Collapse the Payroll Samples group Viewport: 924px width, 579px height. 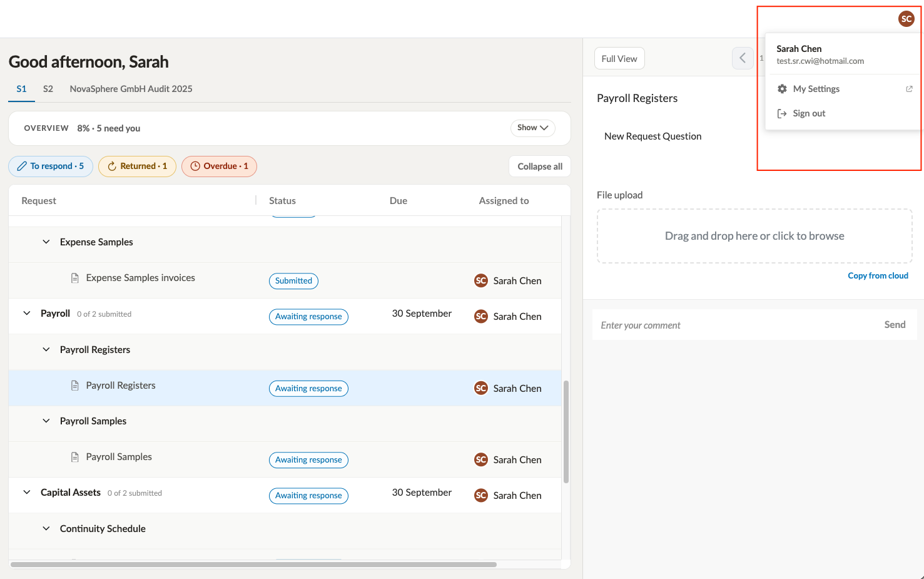point(46,421)
